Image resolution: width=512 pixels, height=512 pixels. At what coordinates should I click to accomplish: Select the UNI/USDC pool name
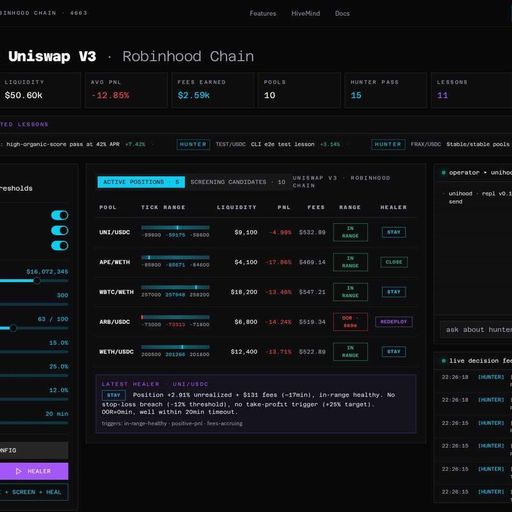[x=114, y=232]
